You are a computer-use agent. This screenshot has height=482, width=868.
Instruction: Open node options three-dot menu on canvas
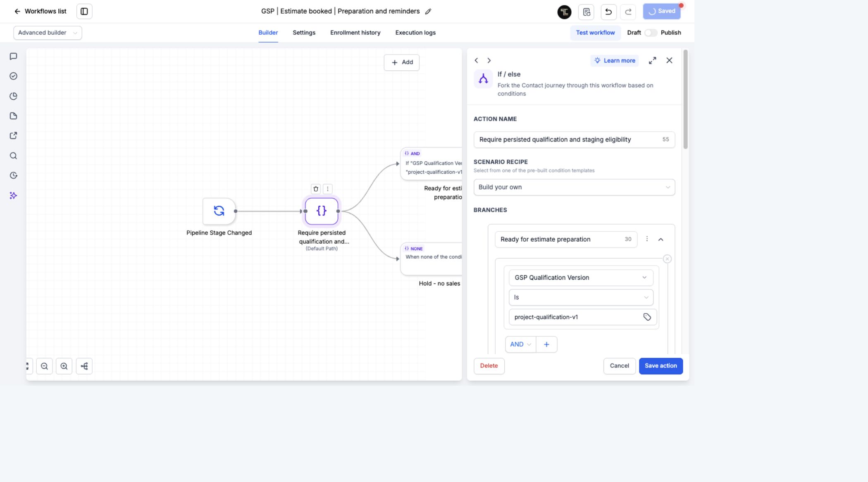coord(328,189)
